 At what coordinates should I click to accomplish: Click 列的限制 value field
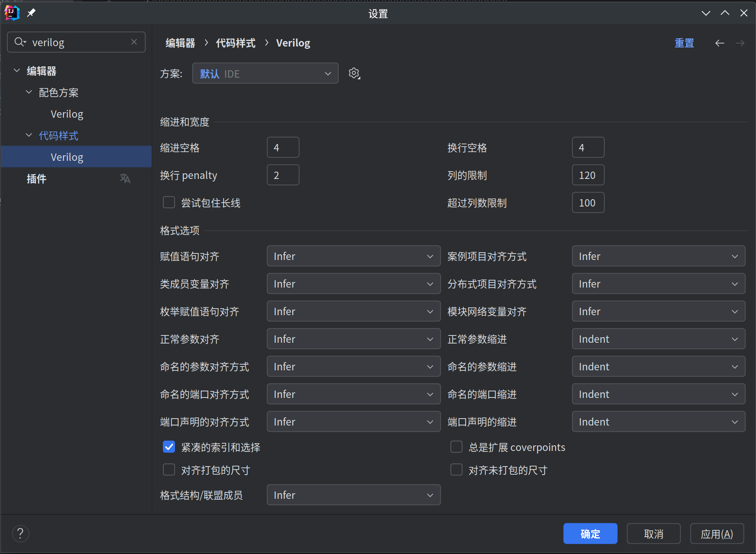coord(588,175)
